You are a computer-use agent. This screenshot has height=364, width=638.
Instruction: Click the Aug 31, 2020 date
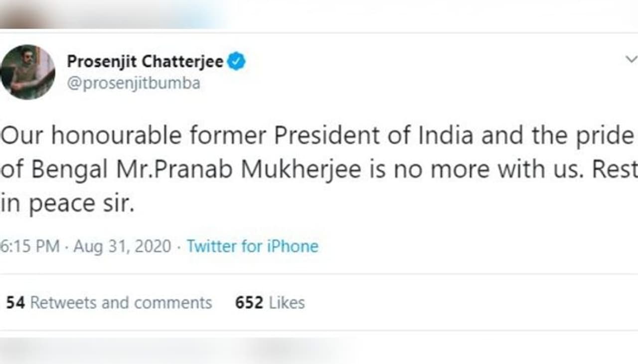coord(122,246)
